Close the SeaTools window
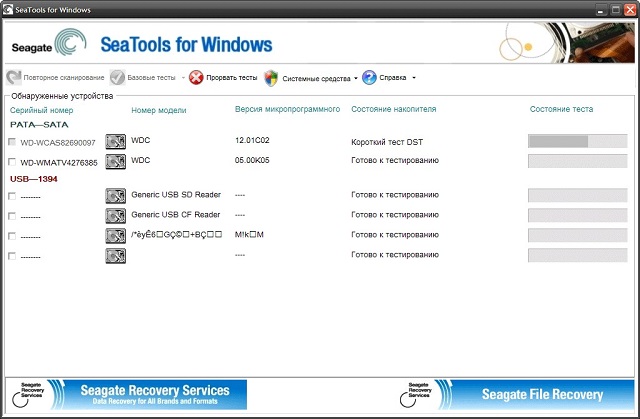The height and width of the screenshot is (419, 640). click(x=631, y=10)
